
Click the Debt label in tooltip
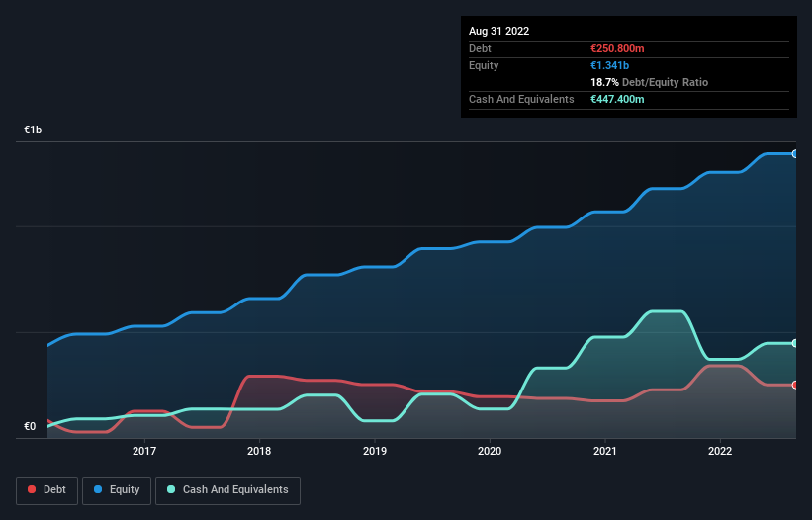(480, 48)
